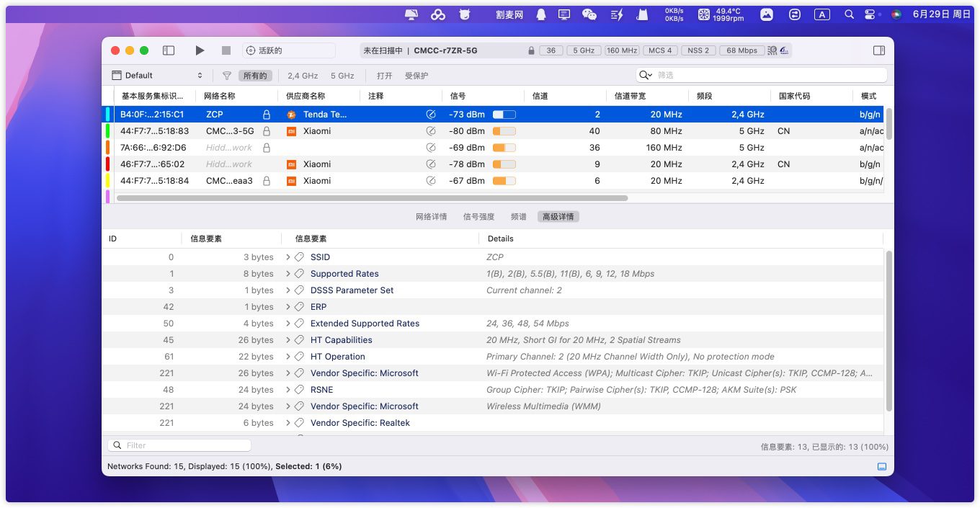Toggle the 5 GHz band filter
Screen dimensions: 980x508
tap(342, 76)
